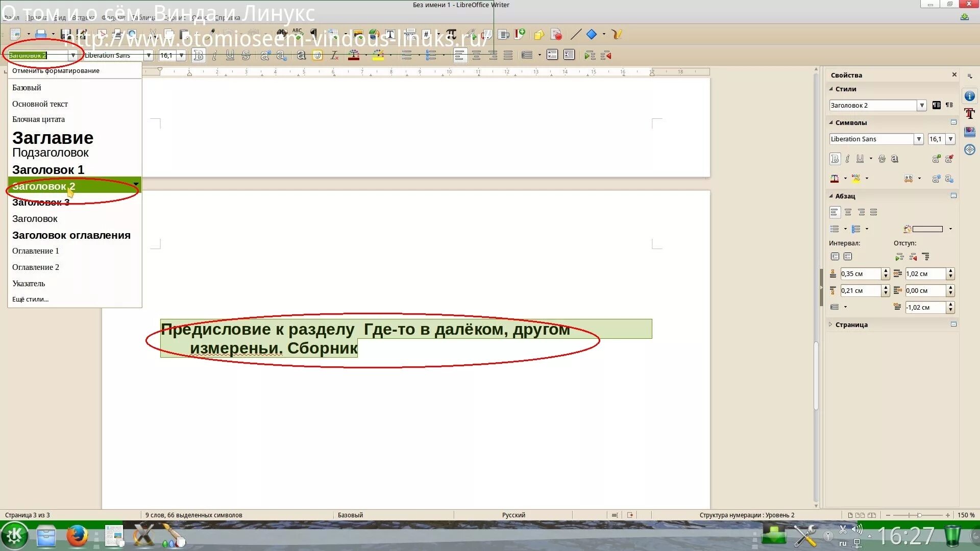Toggle justified alignment in the toolbar
This screenshot has width=980, height=551.
[508, 55]
